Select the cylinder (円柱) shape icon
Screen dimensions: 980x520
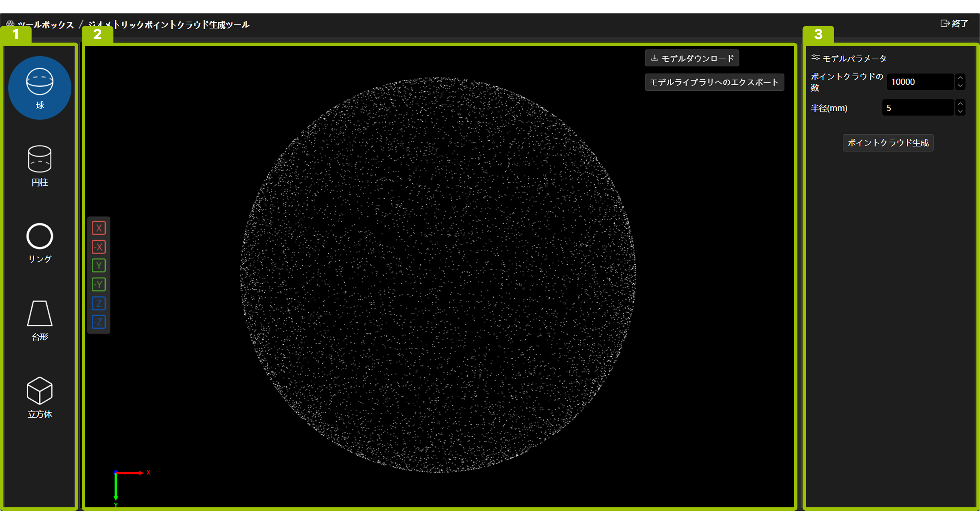coord(40,166)
